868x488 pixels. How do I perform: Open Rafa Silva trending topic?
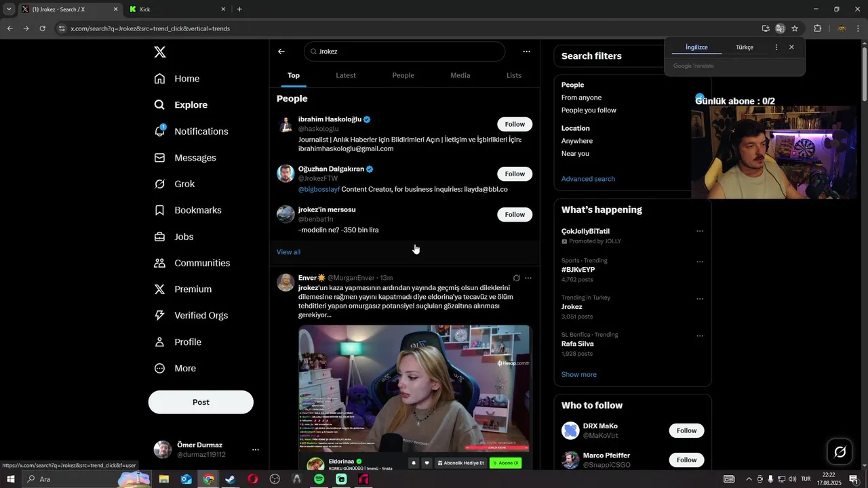(x=577, y=344)
